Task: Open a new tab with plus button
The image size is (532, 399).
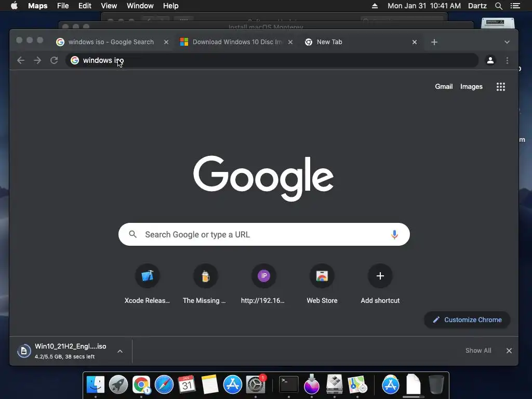Action: pyautogui.click(x=434, y=42)
